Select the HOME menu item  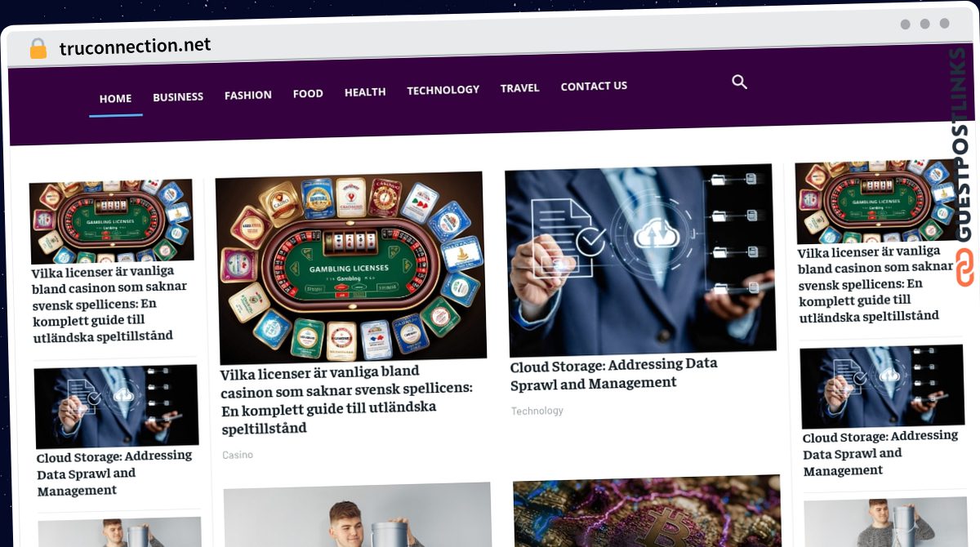pos(115,98)
